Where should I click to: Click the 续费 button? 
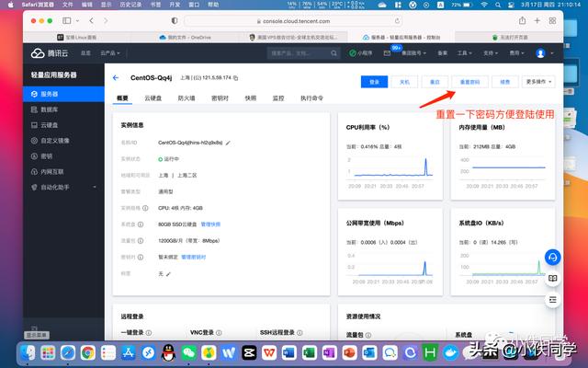pos(505,82)
